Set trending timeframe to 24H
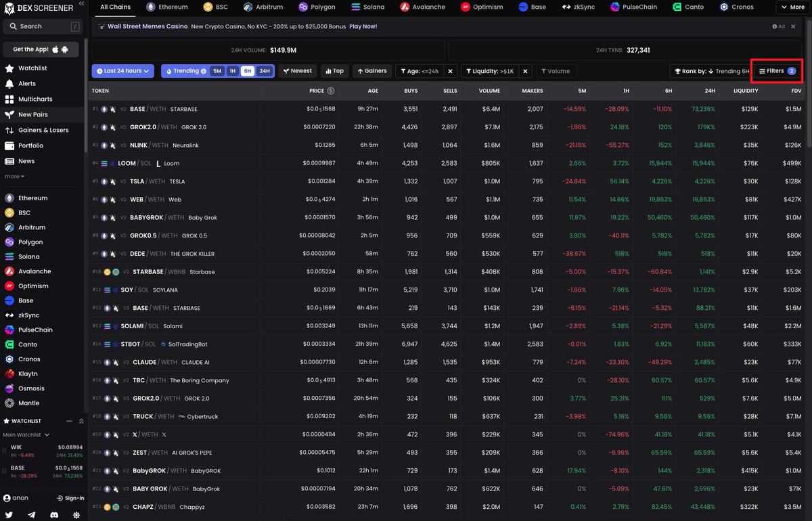This screenshot has width=812, height=521. click(x=264, y=71)
